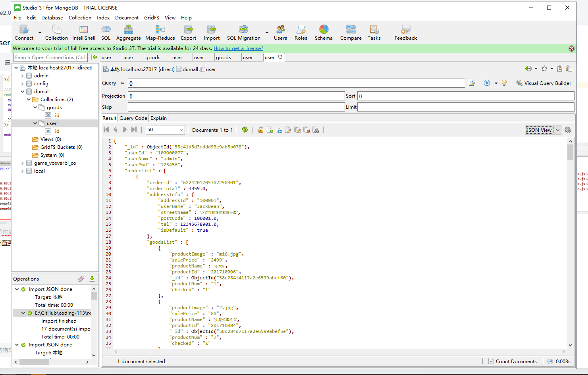Click the add document icon

[x=270, y=130]
